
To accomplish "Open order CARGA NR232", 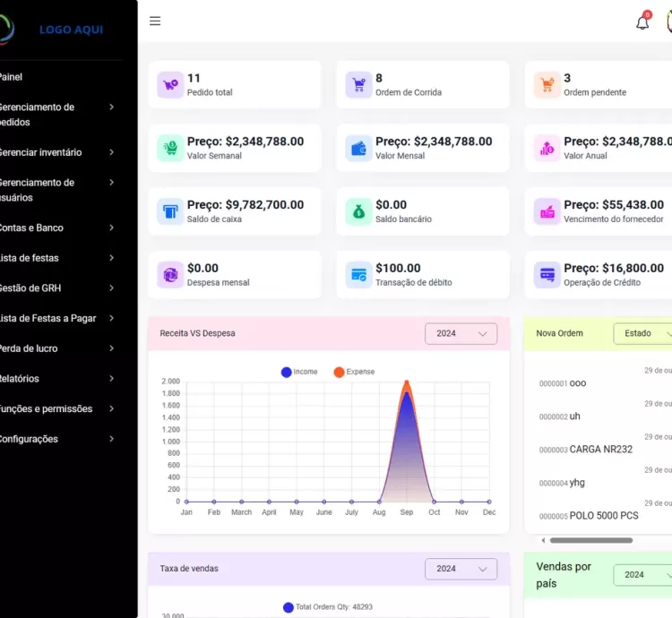I will tap(600, 450).
